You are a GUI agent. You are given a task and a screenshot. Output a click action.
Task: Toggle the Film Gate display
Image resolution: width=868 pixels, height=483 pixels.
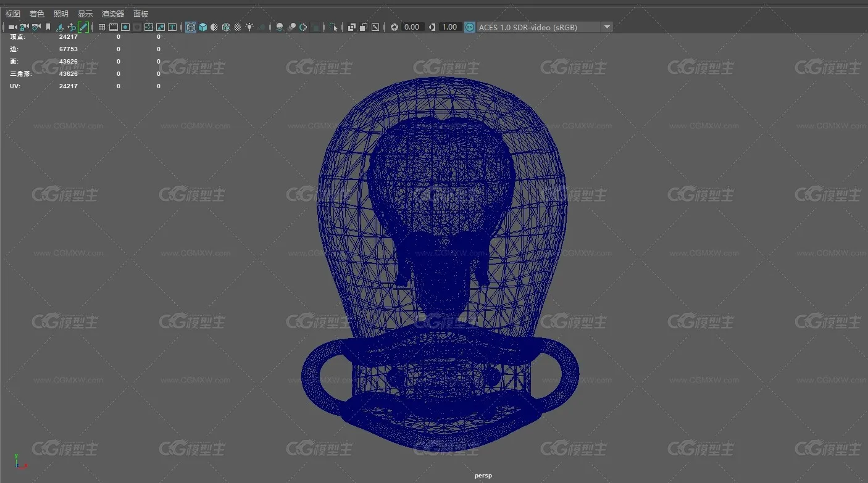[114, 27]
